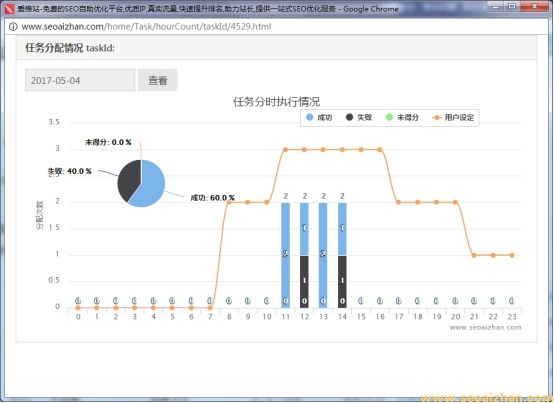
Task: Click the date field showing 2017-05-04
Action: click(80, 80)
